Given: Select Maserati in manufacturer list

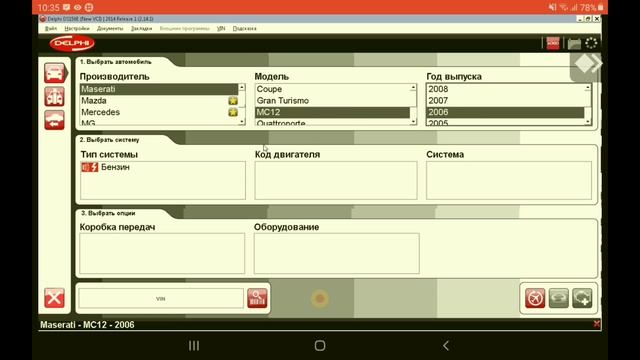Looking at the screenshot, I should pos(159,89).
